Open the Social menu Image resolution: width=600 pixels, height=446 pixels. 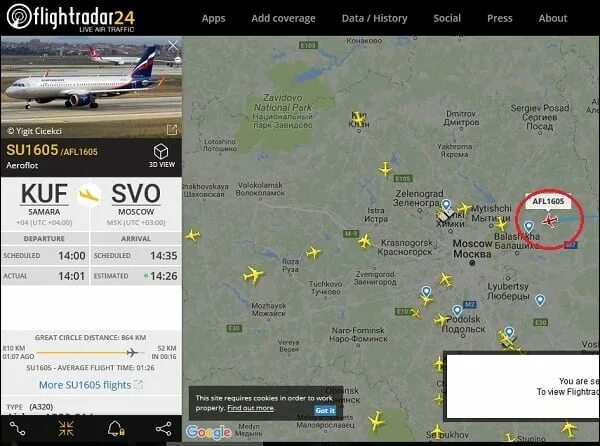(x=447, y=18)
